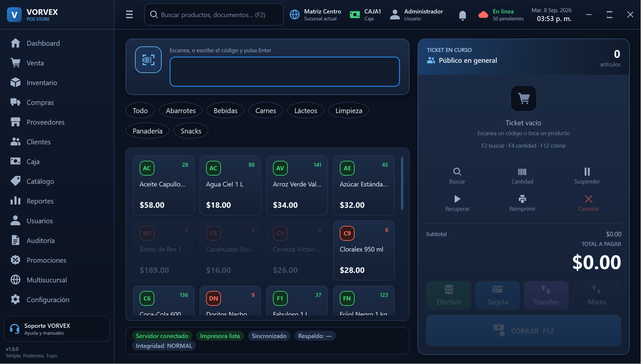
Task: Open the Administrador user icon
Action: 394,14
